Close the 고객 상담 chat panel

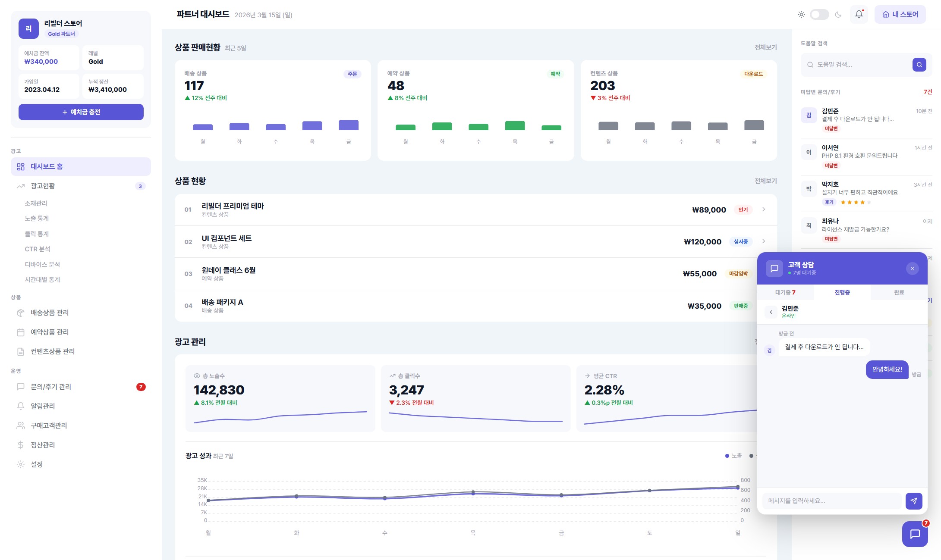point(912,269)
